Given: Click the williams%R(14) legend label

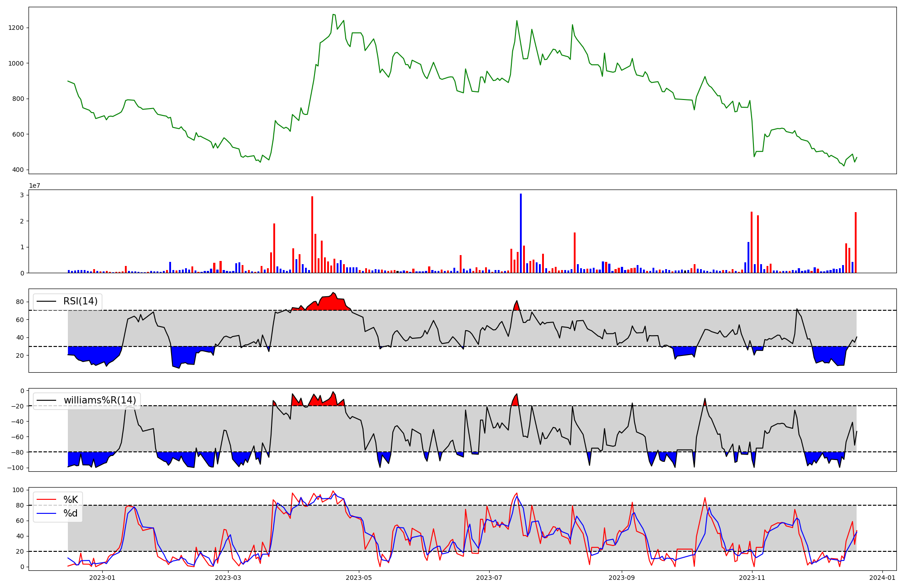Looking at the screenshot, I should [x=100, y=400].
